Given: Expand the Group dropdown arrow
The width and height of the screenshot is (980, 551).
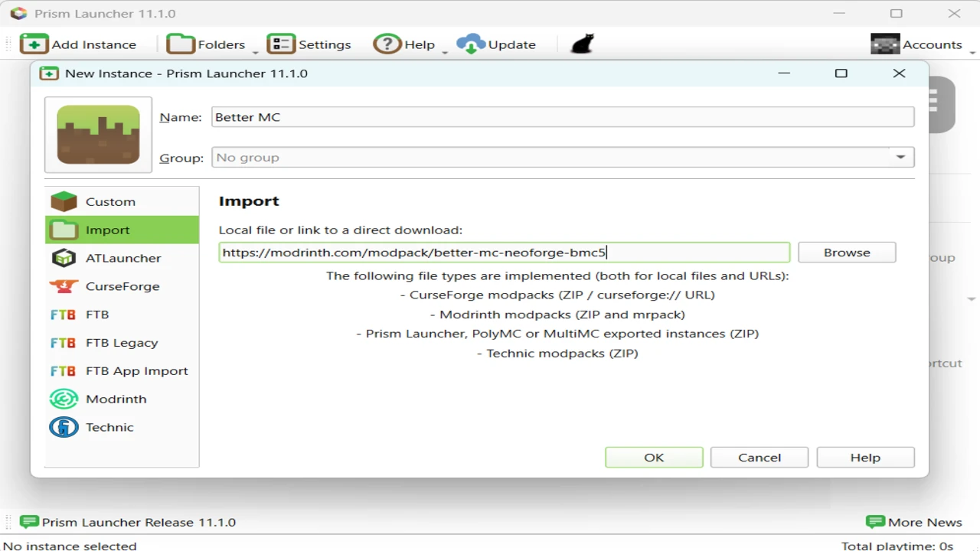Looking at the screenshot, I should pos(901,158).
